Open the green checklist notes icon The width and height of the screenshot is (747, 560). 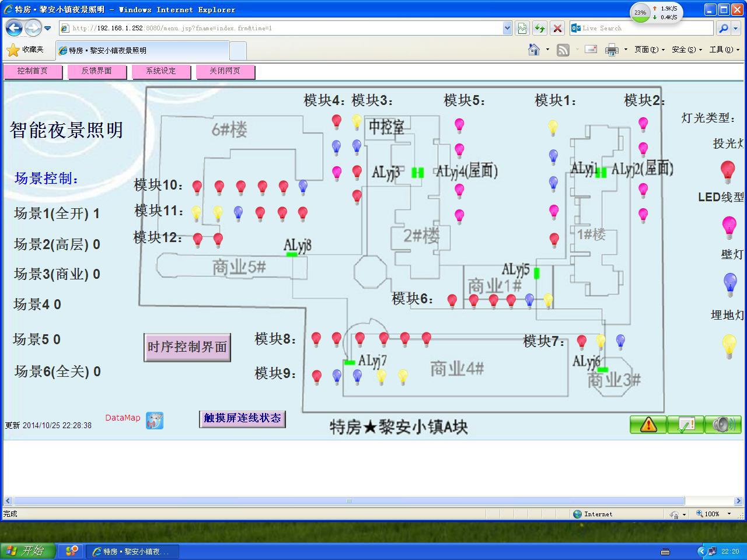(x=685, y=425)
